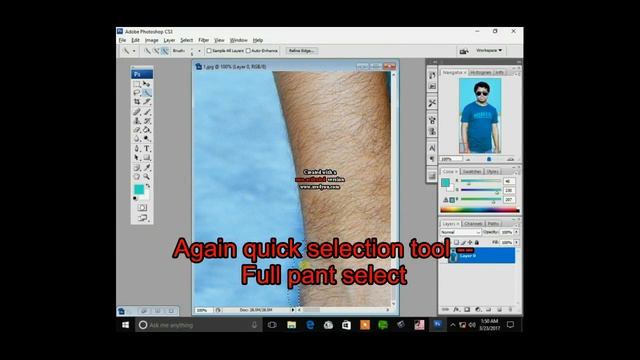Select the Notes tool
The image size is (640, 360).
[137, 167]
